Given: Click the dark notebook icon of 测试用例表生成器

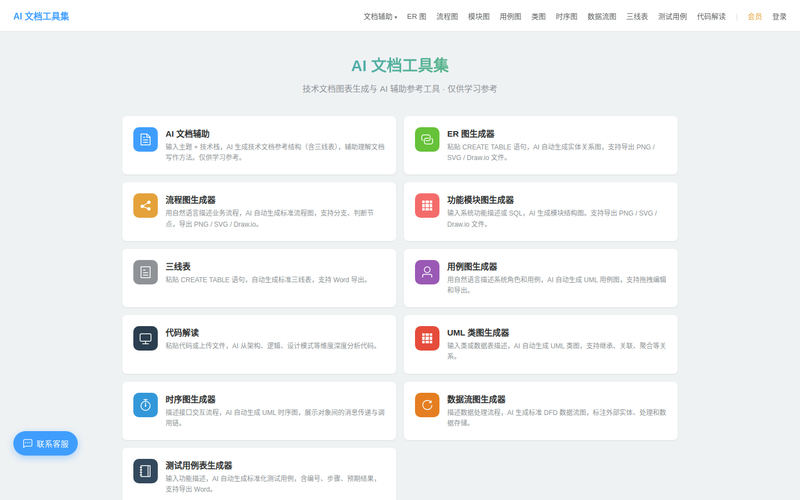Looking at the screenshot, I should click(x=145, y=471).
